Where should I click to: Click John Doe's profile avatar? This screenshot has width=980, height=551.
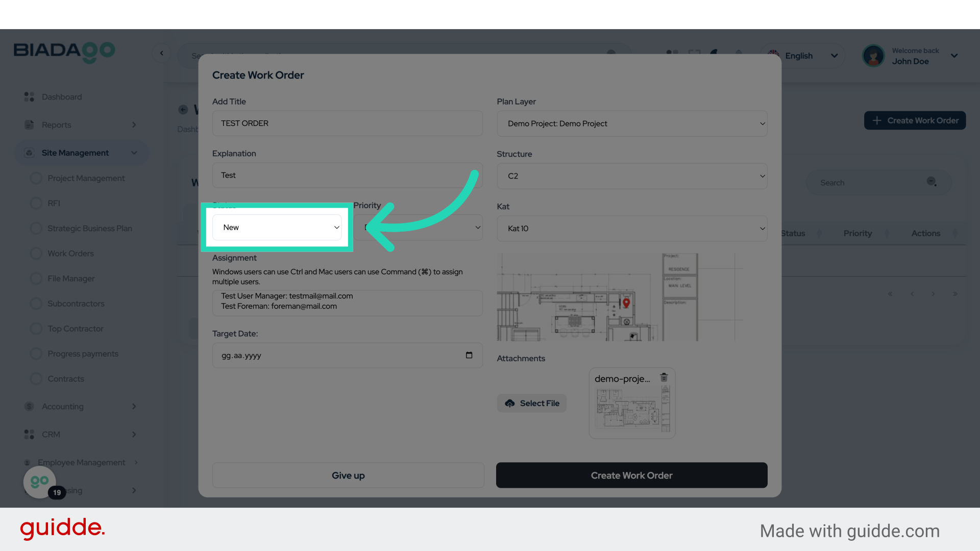coord(873,56)
